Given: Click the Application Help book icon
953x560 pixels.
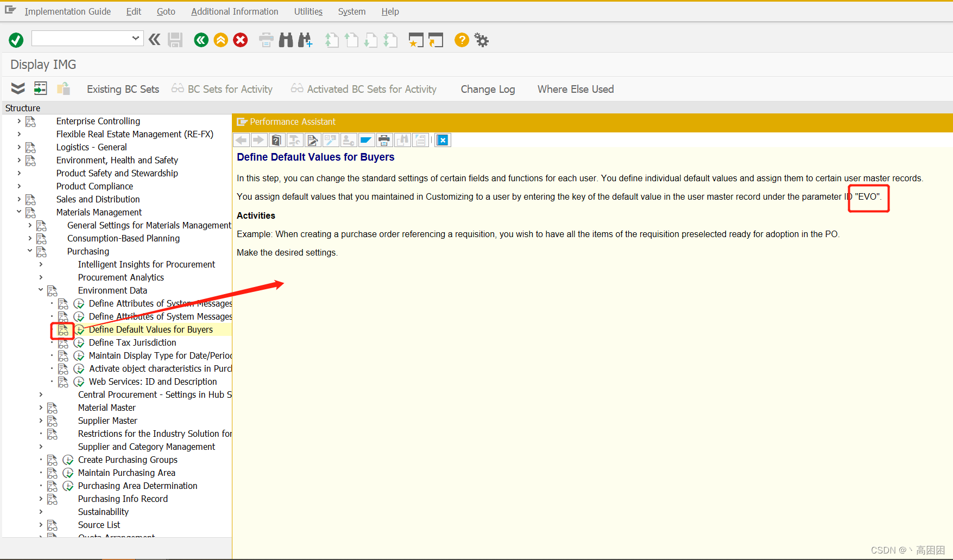Looking at the screenshot, I should [276, 141].
